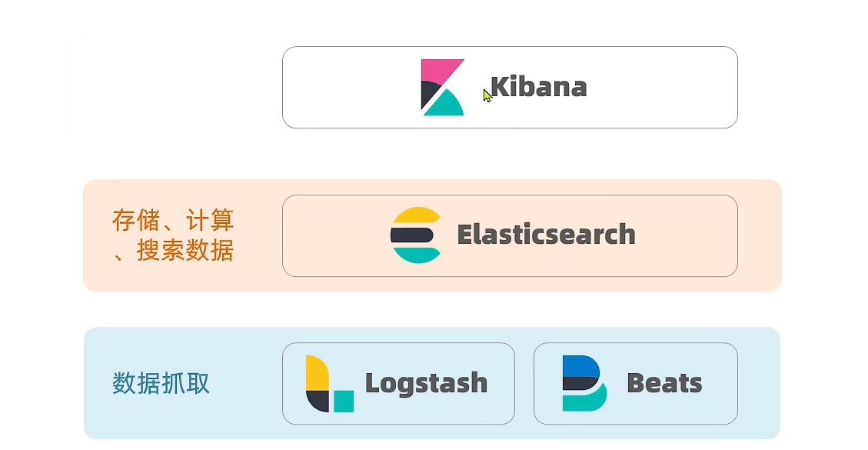The image size is (868, 450).
Task: Click the yellow bar of Logstash logo
Action: 315,372
